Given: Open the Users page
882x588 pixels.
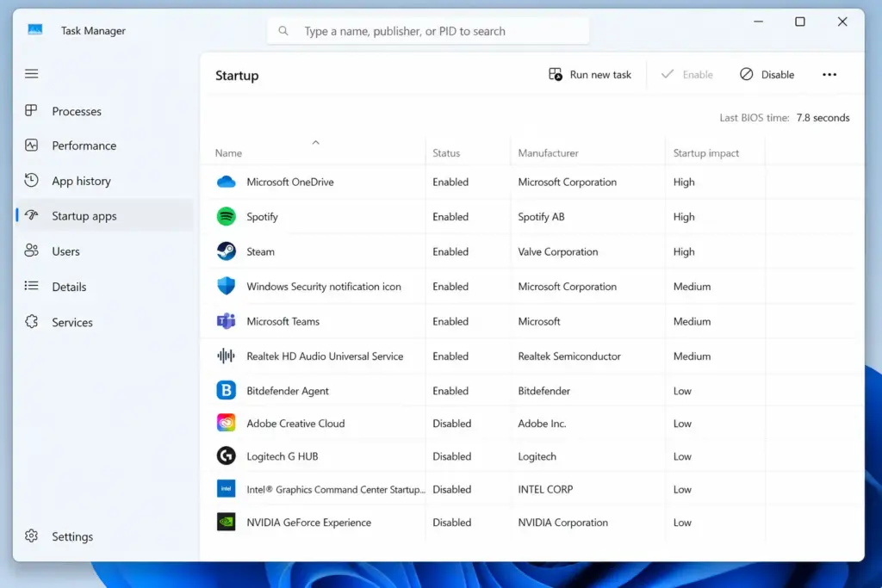Looking at the screenshot, I should pos(65,251).
